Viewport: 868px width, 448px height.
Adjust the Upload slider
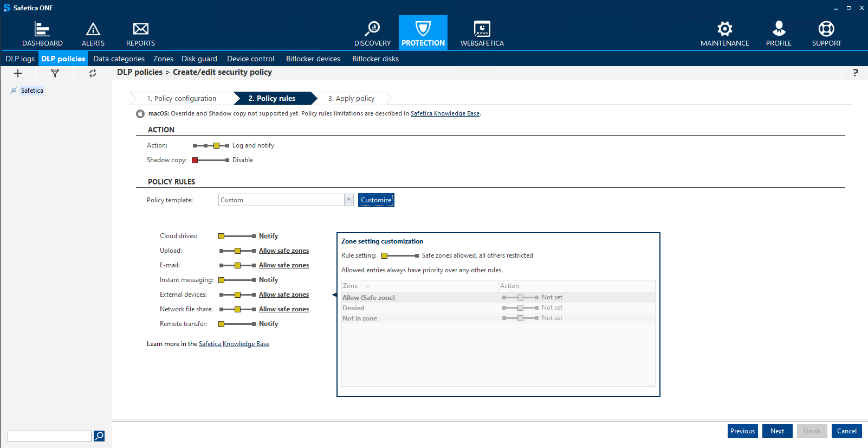237,251
